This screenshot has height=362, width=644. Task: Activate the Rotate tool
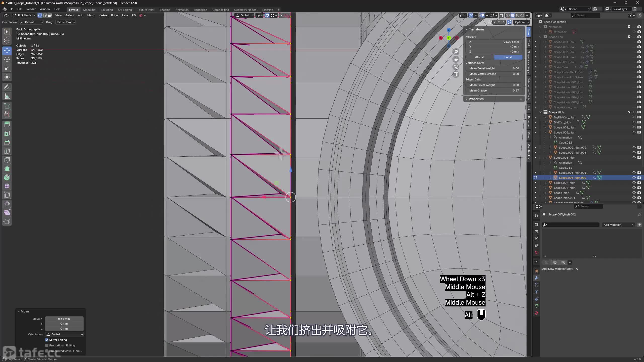coord(7,59)
